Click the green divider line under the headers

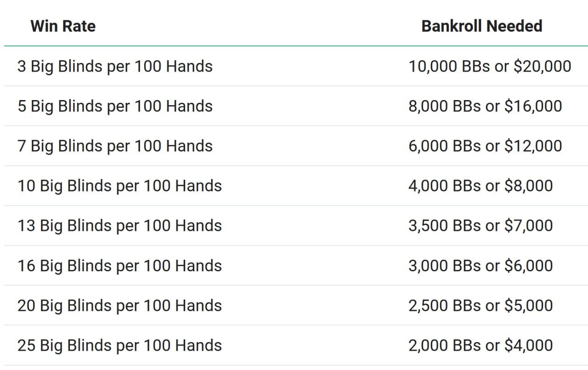[296, 46]
